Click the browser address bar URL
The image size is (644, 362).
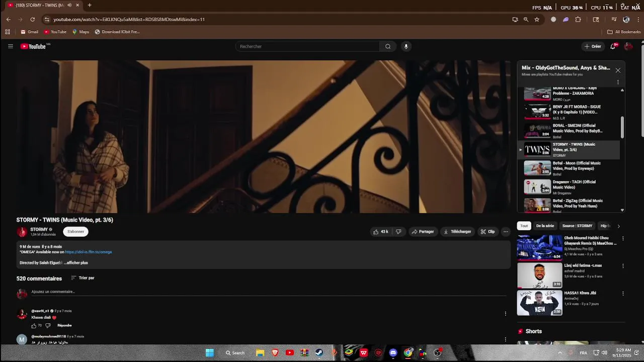click(x=129, y=20)
